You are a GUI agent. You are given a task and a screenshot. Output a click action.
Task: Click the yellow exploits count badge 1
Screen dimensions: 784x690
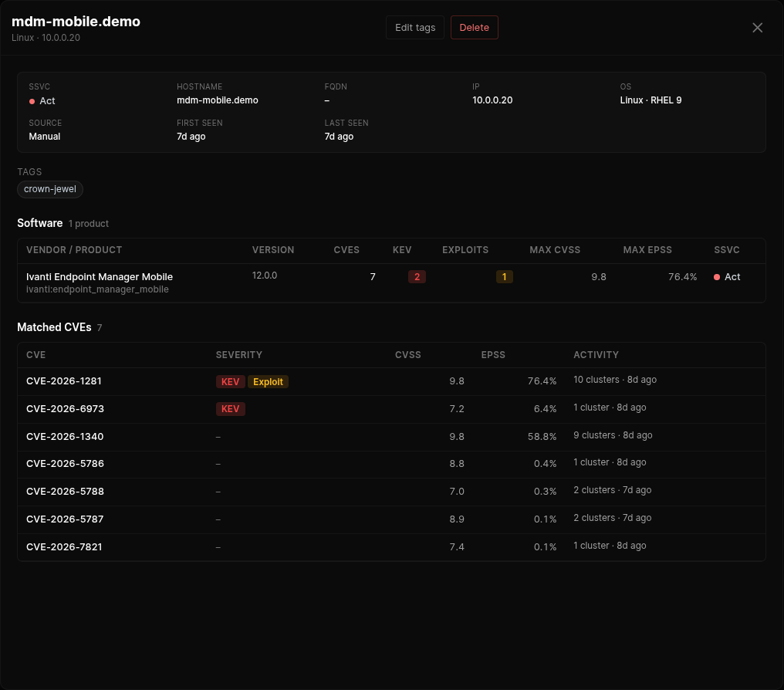tap(505, 276)
